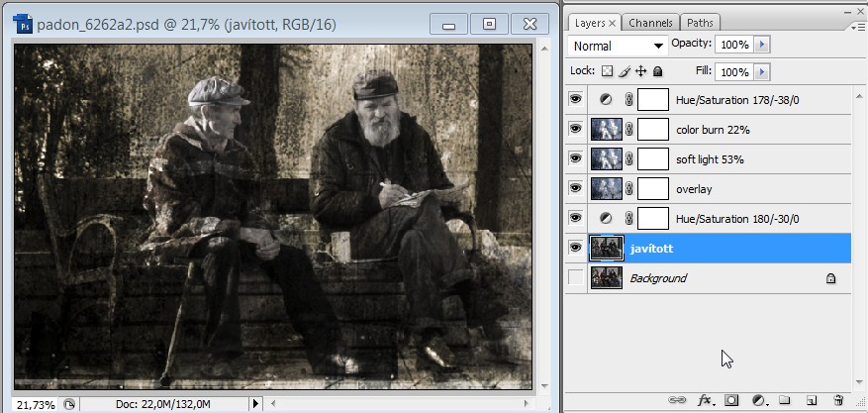Image resolution: width=868 pixels, height=413 pixels.
Task: Select the color burn 22% layer thumbnail
Action: tap(606, 129)
